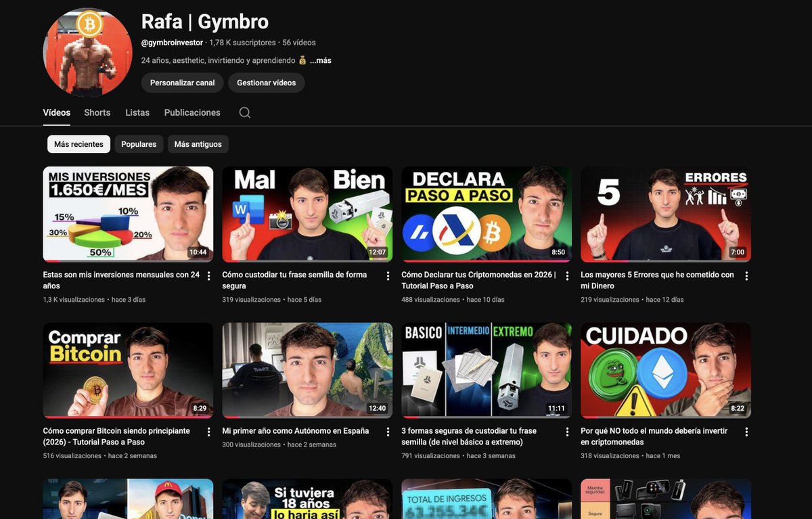Image resolution: width=812 pixels, height=519 pixels.
Task: Open the channel search magnifier icon
Action: 245,112
